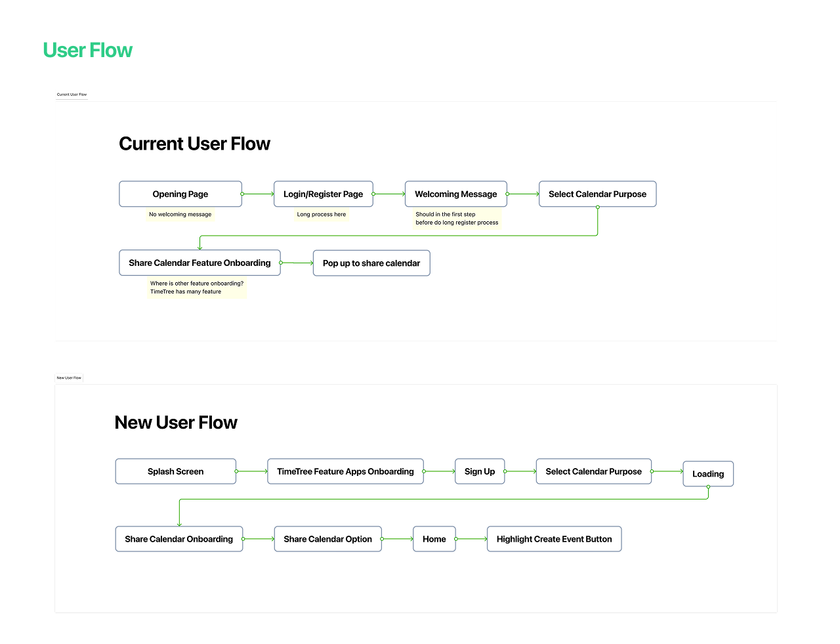This screenshot has height=644, width=840.
Task: Select the Opening Page node
Action: coord(180,194)
